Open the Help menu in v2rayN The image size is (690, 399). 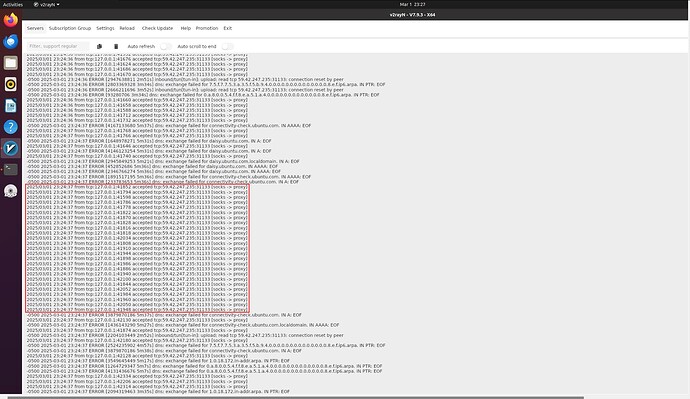coord(186,28)
